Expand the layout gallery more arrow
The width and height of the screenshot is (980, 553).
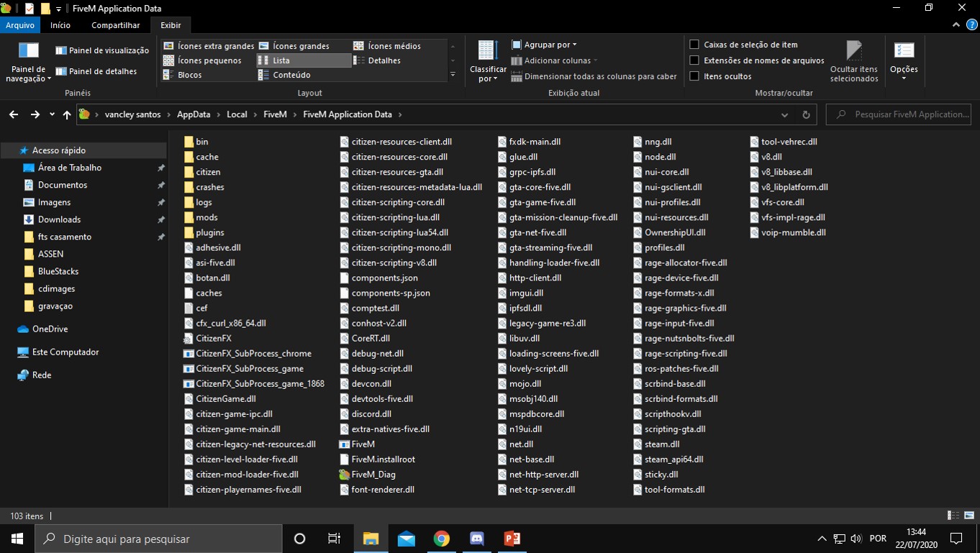click(x=453, y=75)
